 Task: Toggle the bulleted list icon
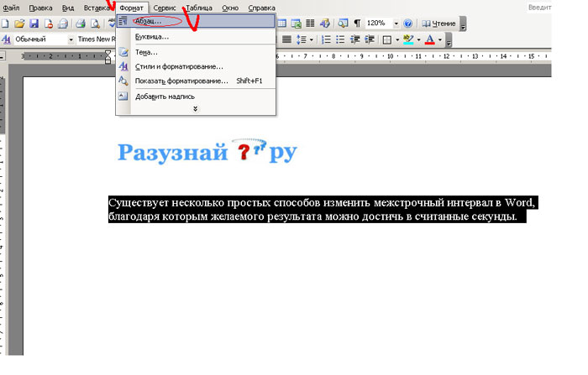point(340,39)
